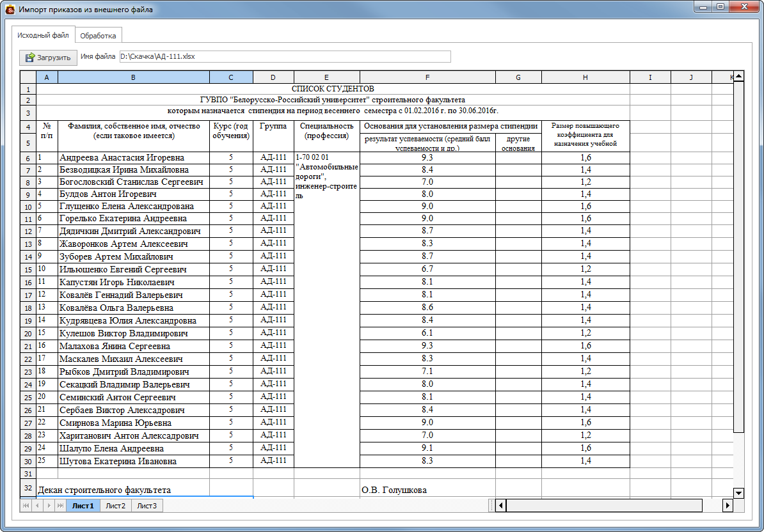764x532 pixels.
Task: Click the Имя файла path field
Action: point(285,56)
